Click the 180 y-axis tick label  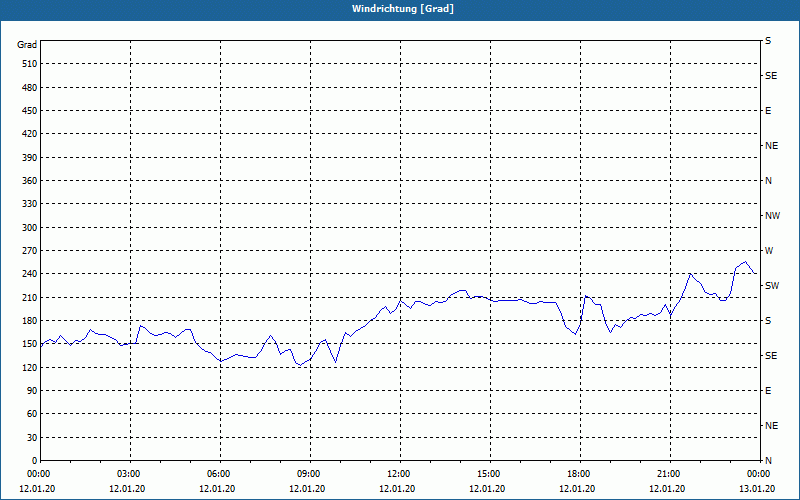tap(30, 321)
